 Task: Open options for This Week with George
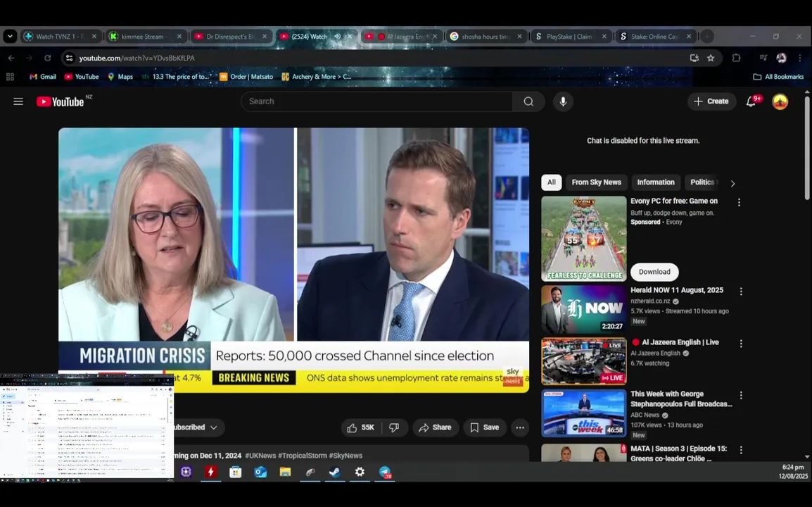741,395
